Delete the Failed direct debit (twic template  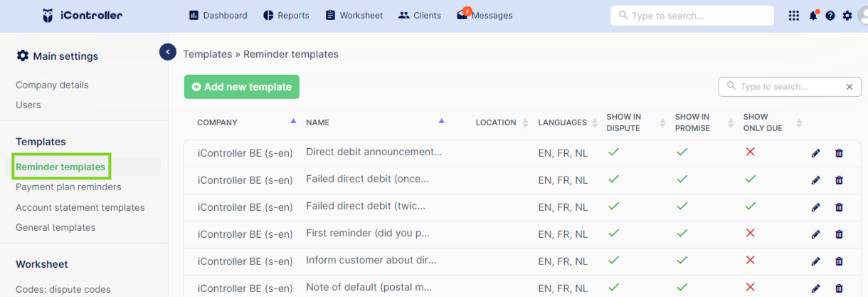pos(839,207)
